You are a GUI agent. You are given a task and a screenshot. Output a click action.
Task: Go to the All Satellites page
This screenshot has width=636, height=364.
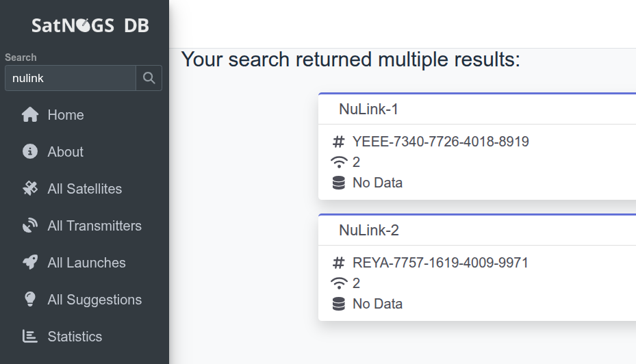pos(84,189)
